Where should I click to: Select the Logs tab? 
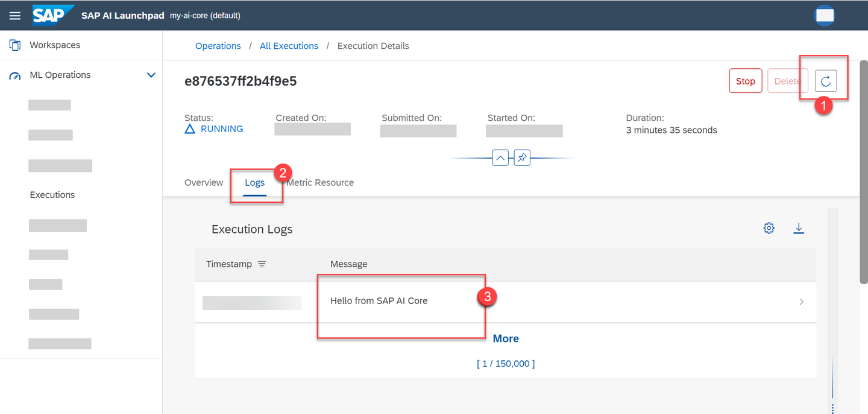(255, 183)
